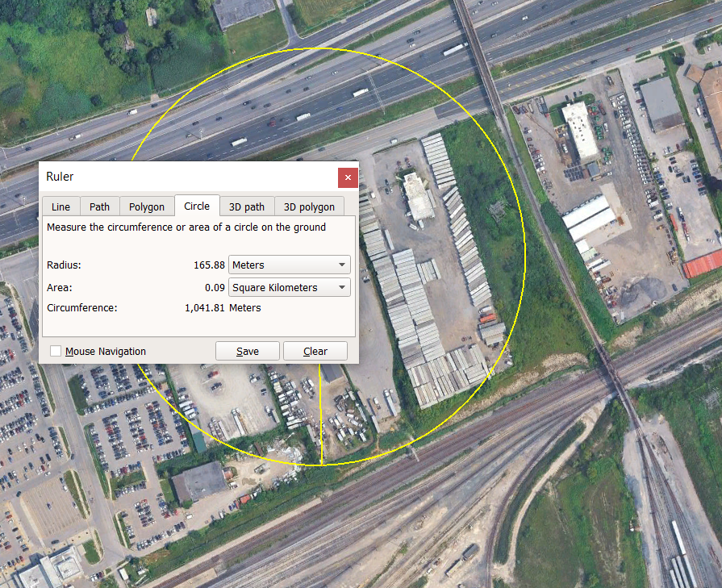Click the white building inside the container yard

click(419, 196)
